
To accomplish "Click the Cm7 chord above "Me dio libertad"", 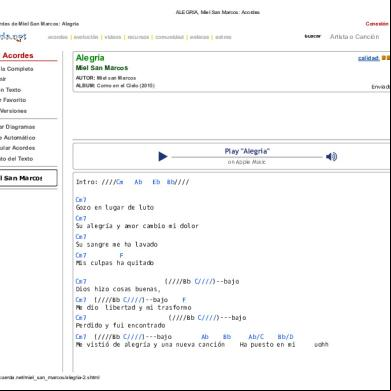I will tap(81, 300).
